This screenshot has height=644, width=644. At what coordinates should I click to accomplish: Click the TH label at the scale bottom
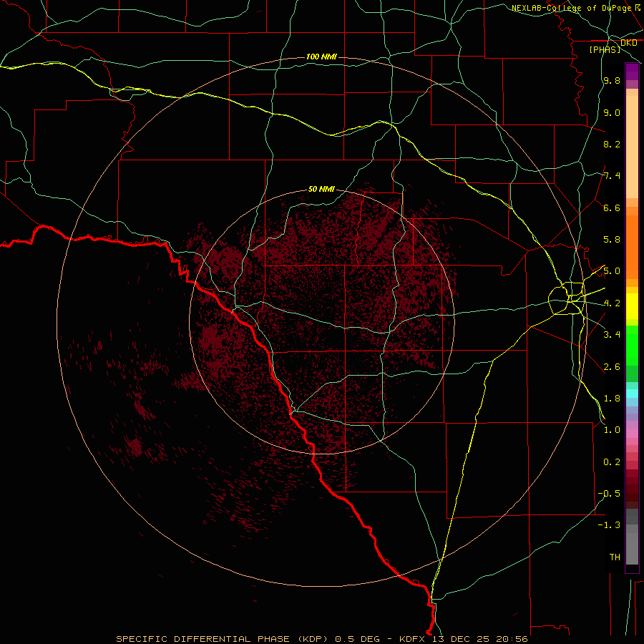615,557
